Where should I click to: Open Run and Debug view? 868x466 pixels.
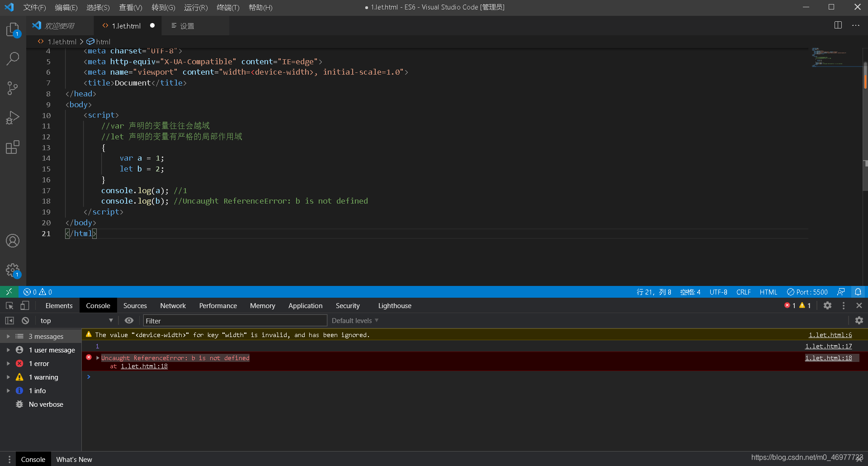pyautogui.click(x=13, y=118)
